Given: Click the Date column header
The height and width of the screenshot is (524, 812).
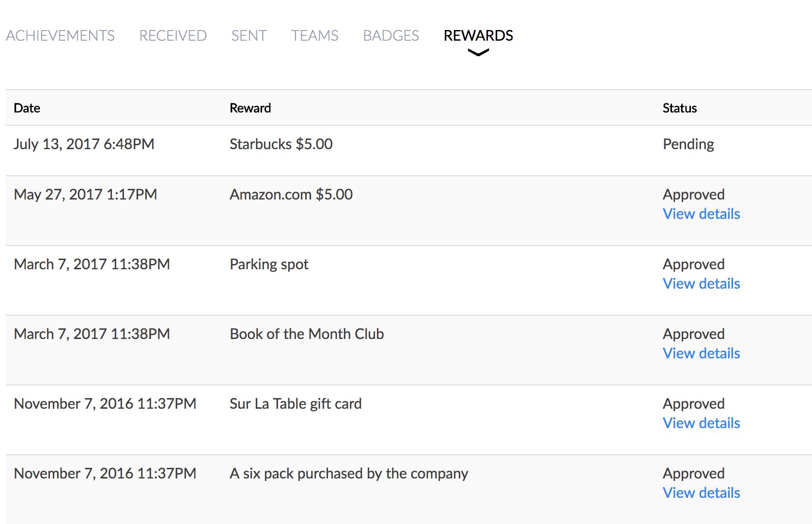Looking at the screenshot, I should 27,108.
